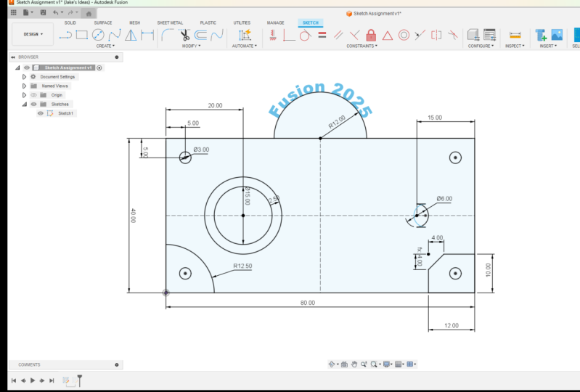Select the Measure tool in Inspect
Image resolution: width=580 pixels, height=392 pixels.
[x=515, y=35]
